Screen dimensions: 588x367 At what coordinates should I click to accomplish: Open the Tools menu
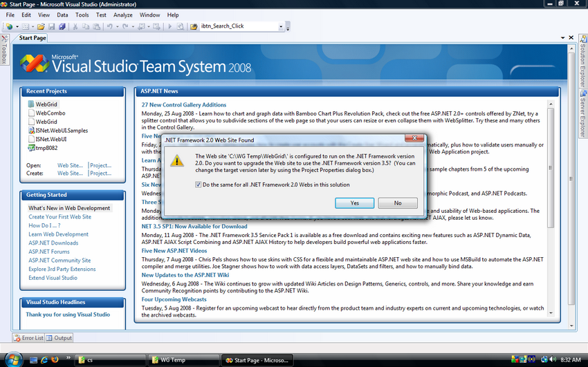pyautogui.click(x=82, y=15)
